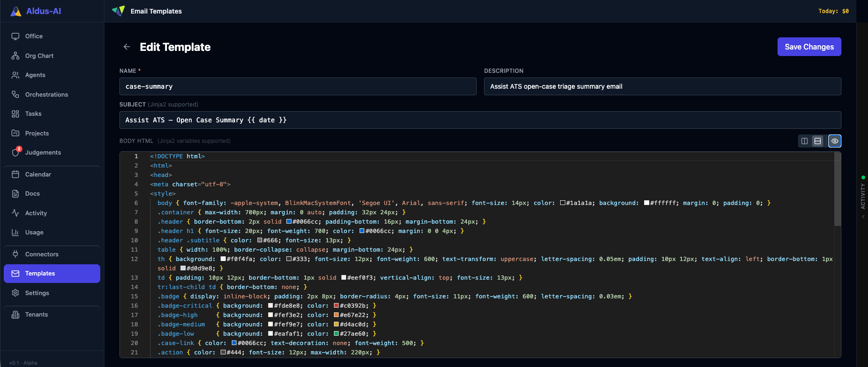This screenshot has width=868, height=367.
Task: Click the code editor vertical scrollbar
Action: [x=838, y=189]
